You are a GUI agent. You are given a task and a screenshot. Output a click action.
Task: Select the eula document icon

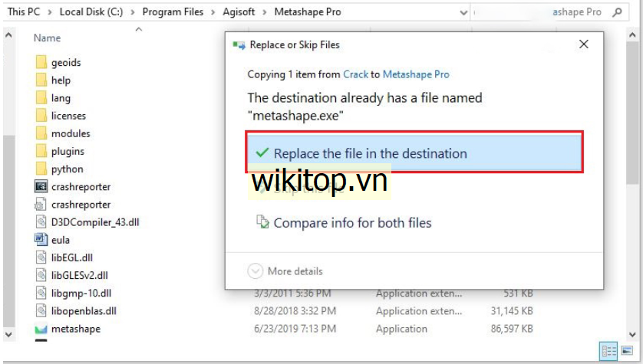point(41,240)
